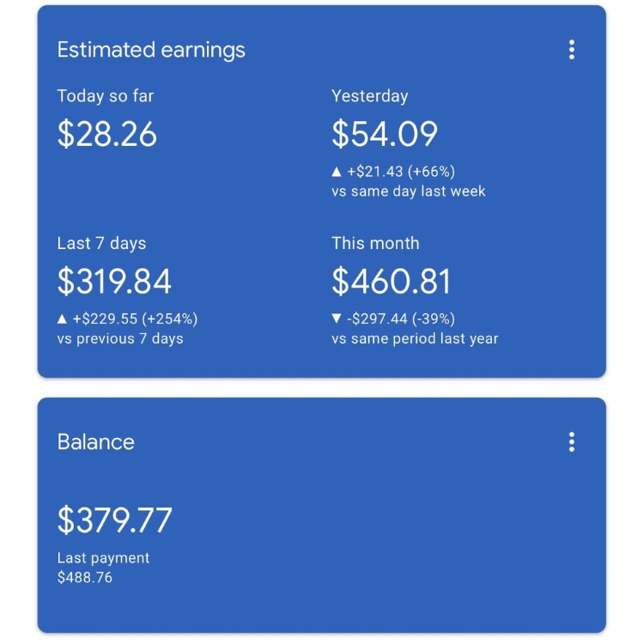Image resolution: width=644 pixels, height=644 pixels.
Task: Tap Yesterday earnings value $54.09
Action: click(385, 134)
